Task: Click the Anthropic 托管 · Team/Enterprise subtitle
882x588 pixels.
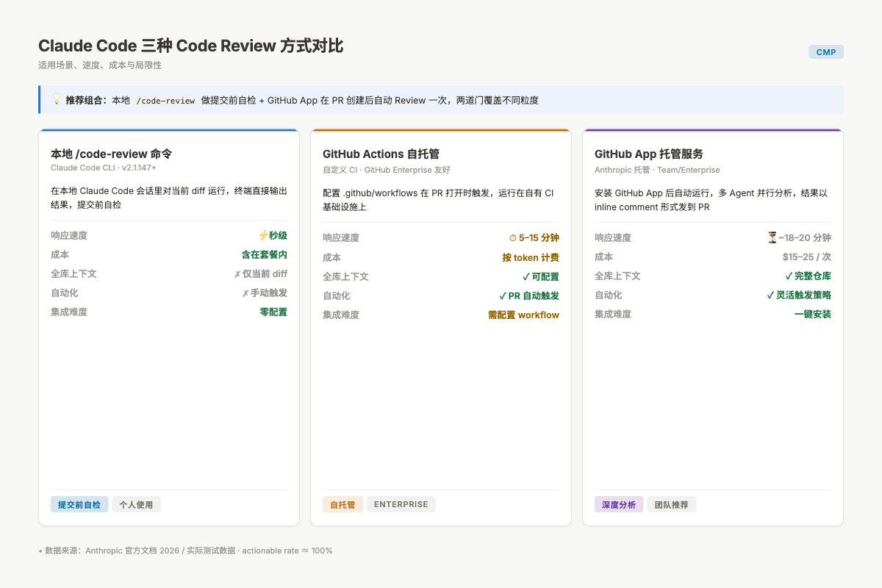Action: [x=657, y=170]
